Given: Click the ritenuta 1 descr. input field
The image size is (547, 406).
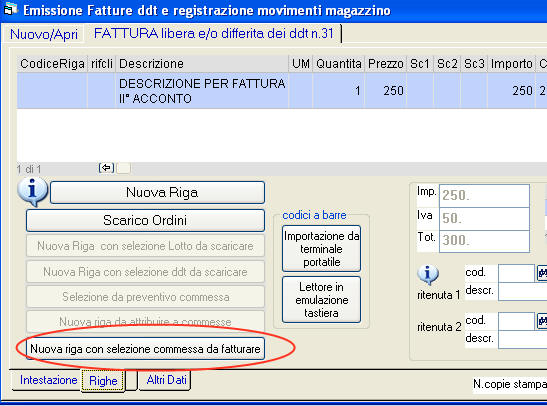Looking at the screenshot, I should click(x=523, y=291).
